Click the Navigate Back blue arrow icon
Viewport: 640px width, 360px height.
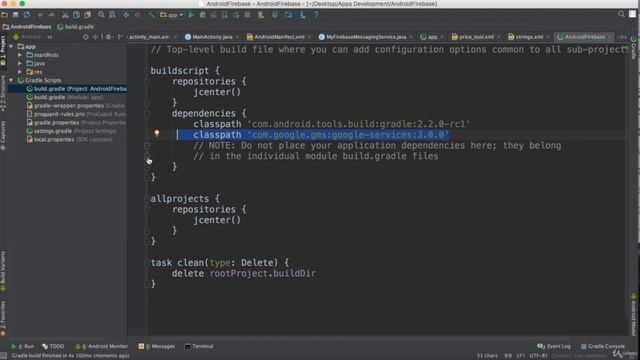pyautogui.click(x=126, y=15)
